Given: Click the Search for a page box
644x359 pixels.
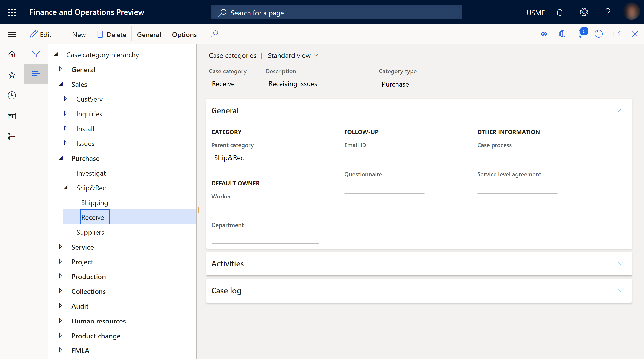Looking at the screenshot, I should [x=336, y=12].
